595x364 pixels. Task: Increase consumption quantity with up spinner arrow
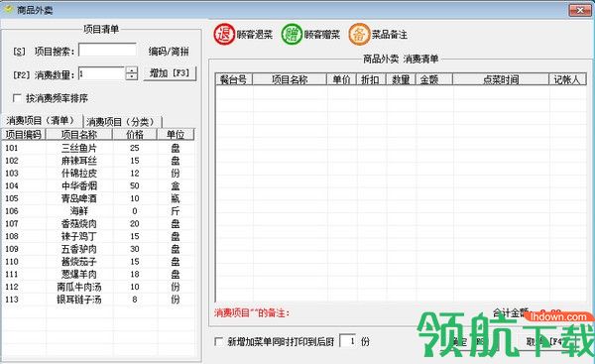(132, 69)
